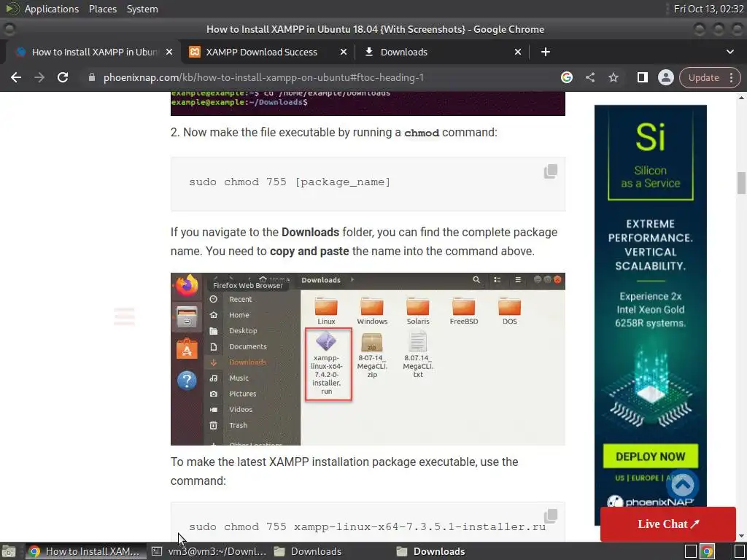The width and height of the screenshot is (747, 560).
Task: Close the XAMPP Download Success tab
Action: pos(343,52)
